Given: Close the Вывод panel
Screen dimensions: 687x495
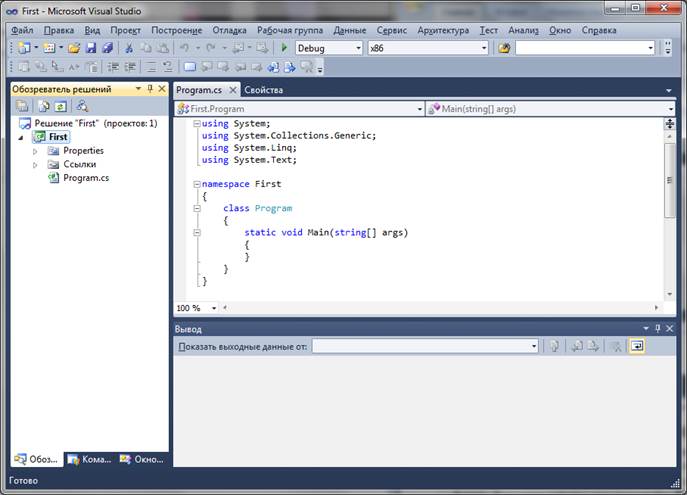Looking at the screenshot, I should (x=669, y=328).
